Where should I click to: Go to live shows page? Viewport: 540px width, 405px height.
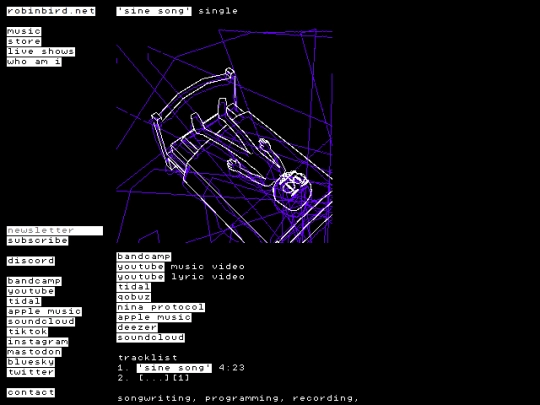pyautogui.click(x=41, y=52)
